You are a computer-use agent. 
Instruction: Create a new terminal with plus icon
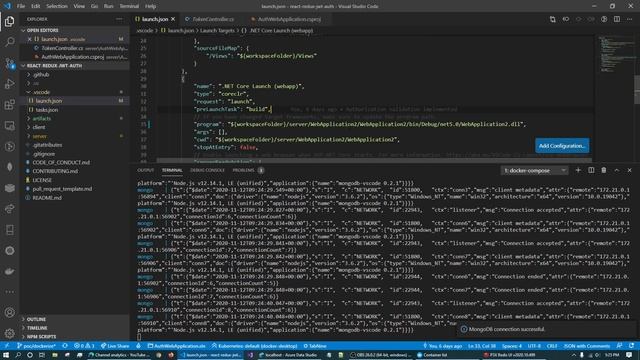click(578, 170)
